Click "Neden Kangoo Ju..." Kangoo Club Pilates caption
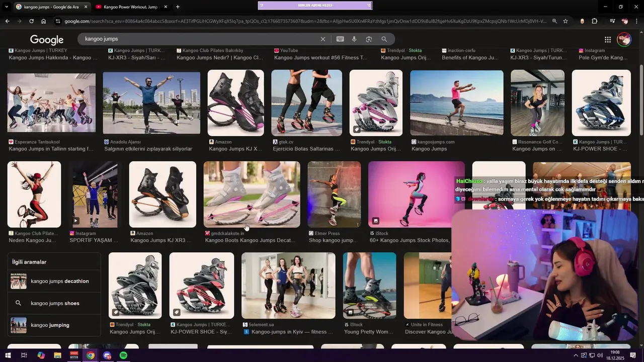644x362 pixels. (x=33, y=241)
